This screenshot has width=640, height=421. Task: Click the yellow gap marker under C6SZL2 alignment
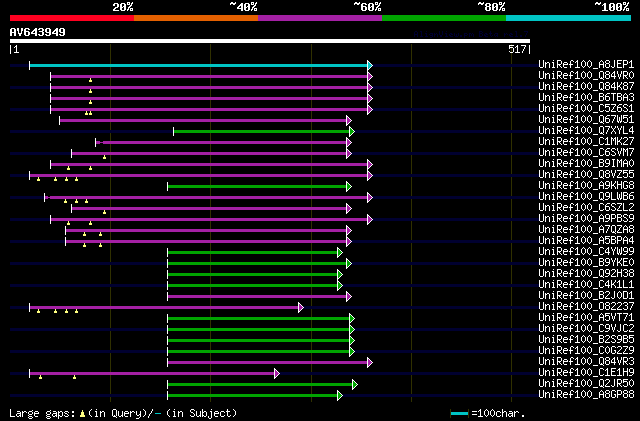[x=104, y=212]
